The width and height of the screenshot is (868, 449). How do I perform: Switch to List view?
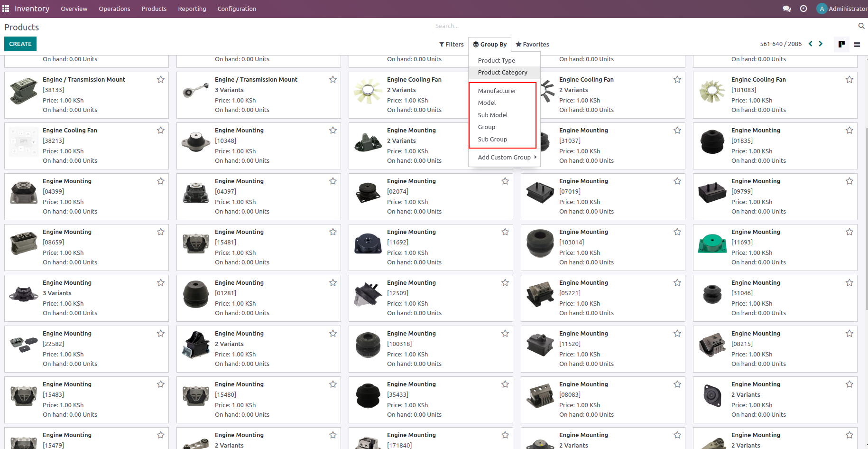pos(857,44)
